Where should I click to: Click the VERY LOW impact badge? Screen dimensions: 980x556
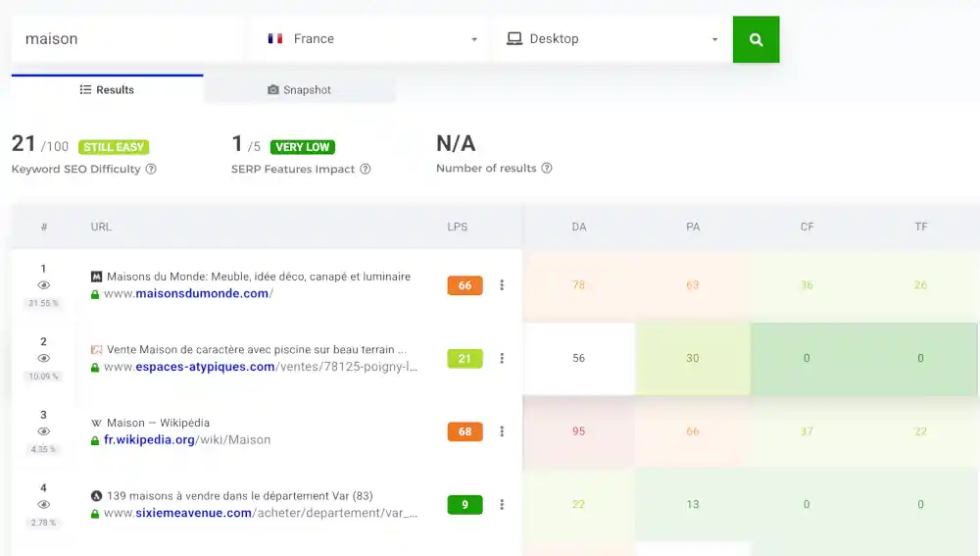pyautogui.click(x=303, y=147)
